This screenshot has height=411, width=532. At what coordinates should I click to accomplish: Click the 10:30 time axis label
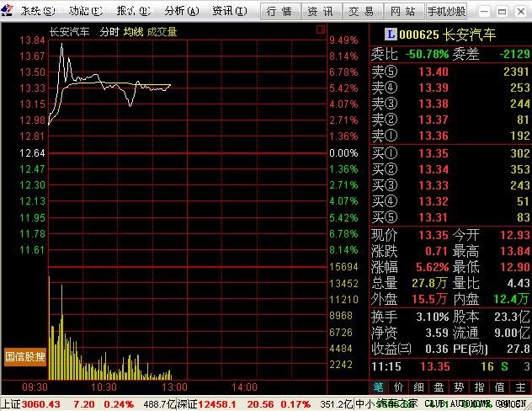tap(104, 387)
